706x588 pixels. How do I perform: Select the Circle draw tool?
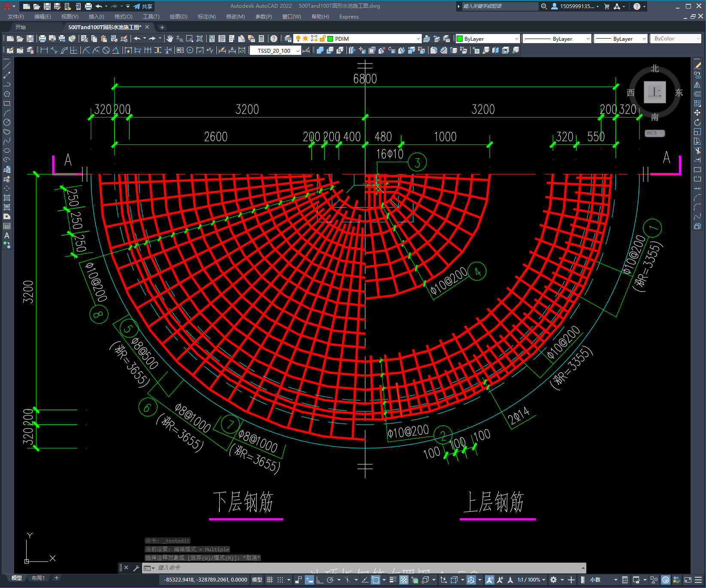(x=7, y=122)
